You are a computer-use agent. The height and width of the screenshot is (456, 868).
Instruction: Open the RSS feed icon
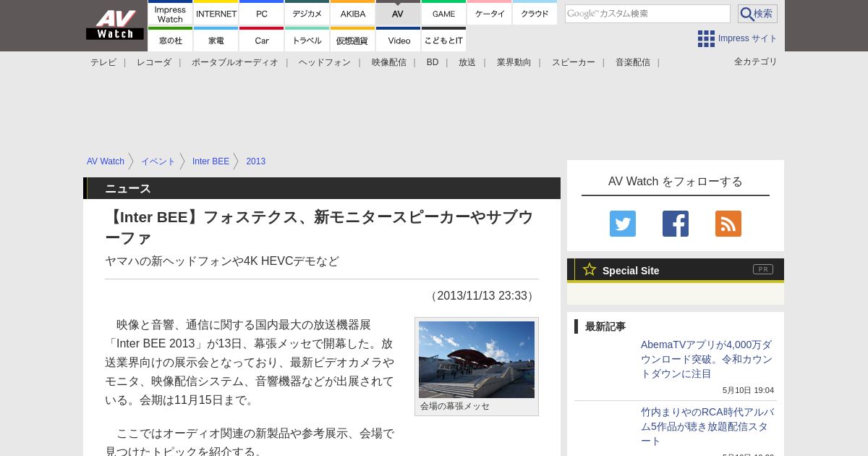click(728, 224)
